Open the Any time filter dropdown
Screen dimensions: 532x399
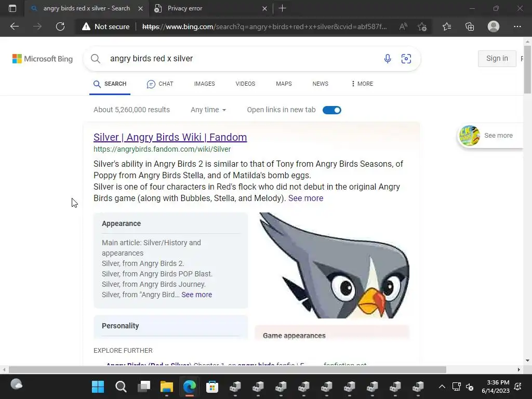coord(208,110)
